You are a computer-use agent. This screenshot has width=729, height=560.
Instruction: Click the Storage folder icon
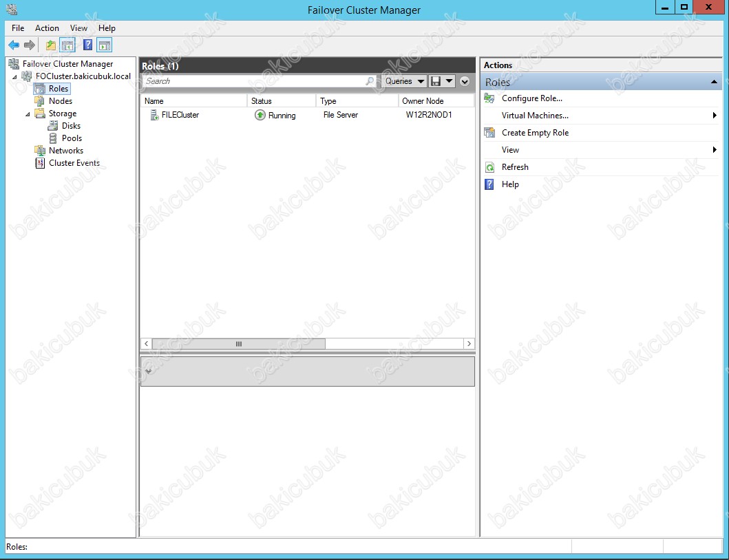[40, 114]
